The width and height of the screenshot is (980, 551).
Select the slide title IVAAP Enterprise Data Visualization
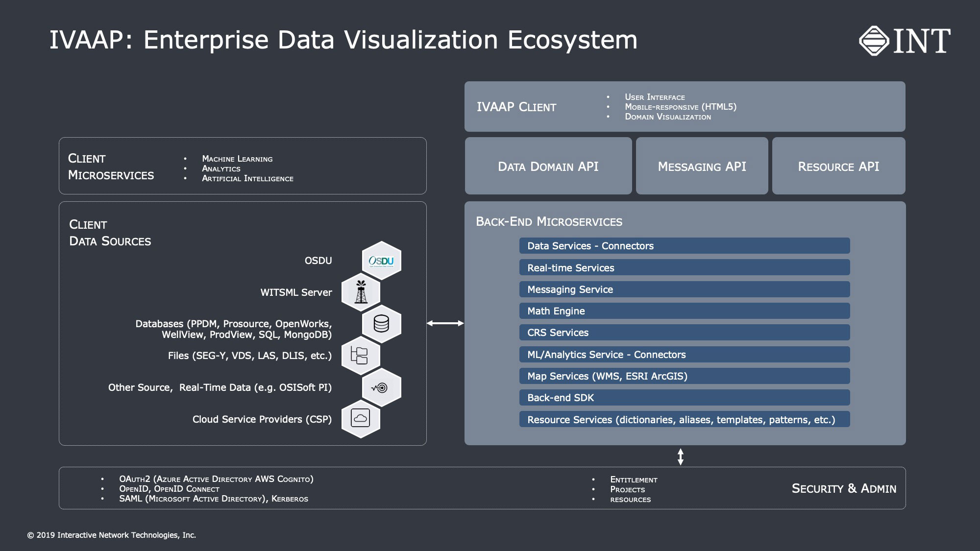(343, 40)
